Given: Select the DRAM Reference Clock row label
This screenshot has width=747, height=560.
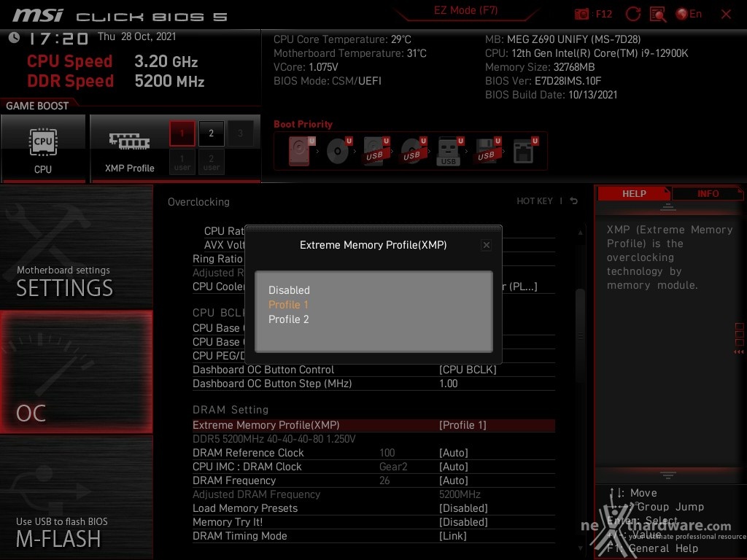Looking at the screenshot, I should (x=248, y=453).
